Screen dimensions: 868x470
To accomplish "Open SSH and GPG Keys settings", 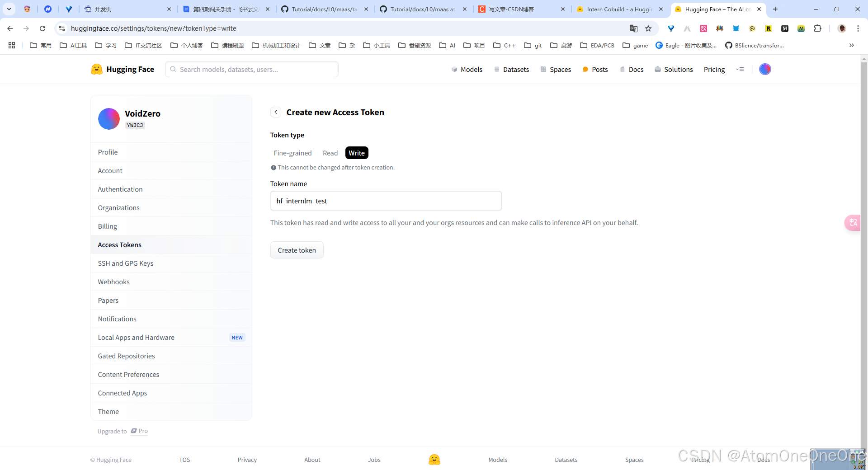I will pyautogui.click(x=171, y=263).
